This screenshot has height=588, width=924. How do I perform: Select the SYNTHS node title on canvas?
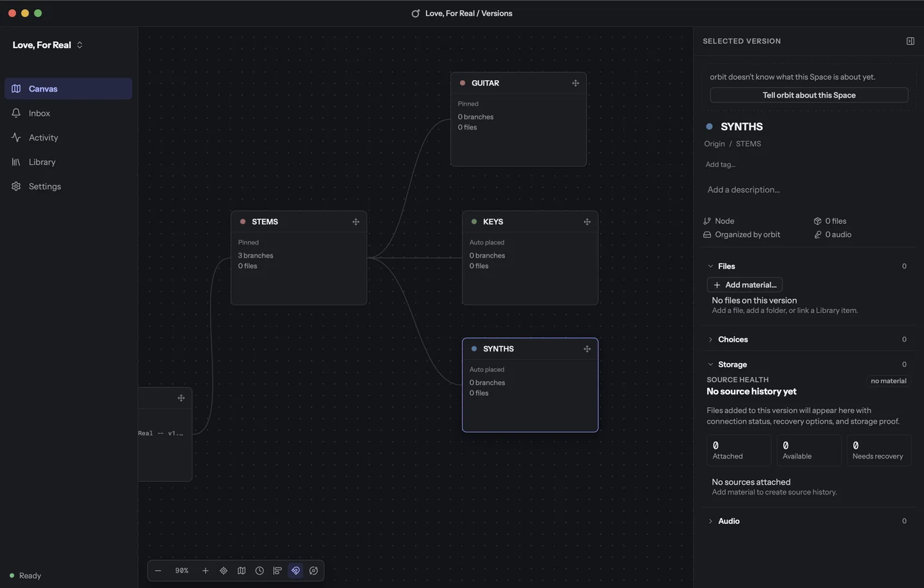pyautogui.click(x=499, y=349)
